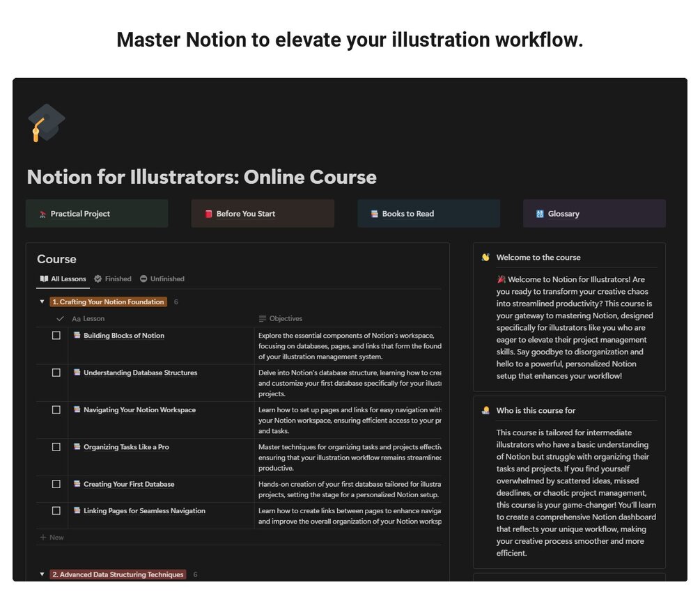
Task: Click the graduation cap page icon
Action: click(x=47, y=123)
